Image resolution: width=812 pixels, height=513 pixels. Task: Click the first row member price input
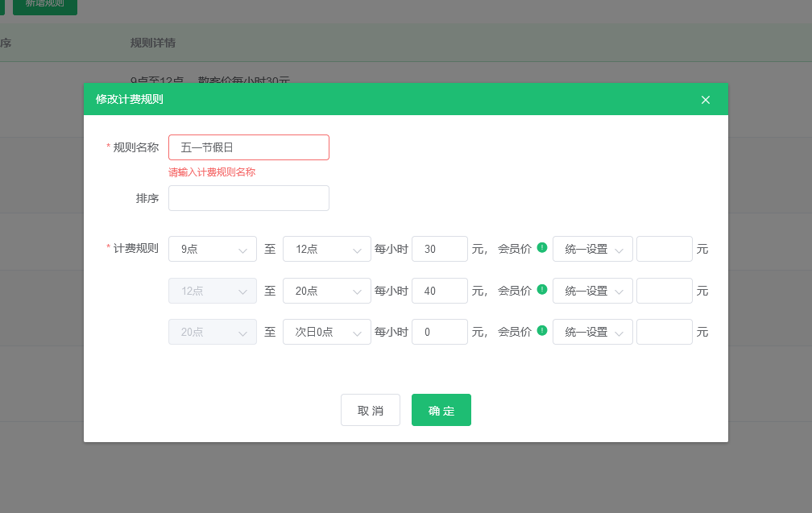click(x=665, y=250)
